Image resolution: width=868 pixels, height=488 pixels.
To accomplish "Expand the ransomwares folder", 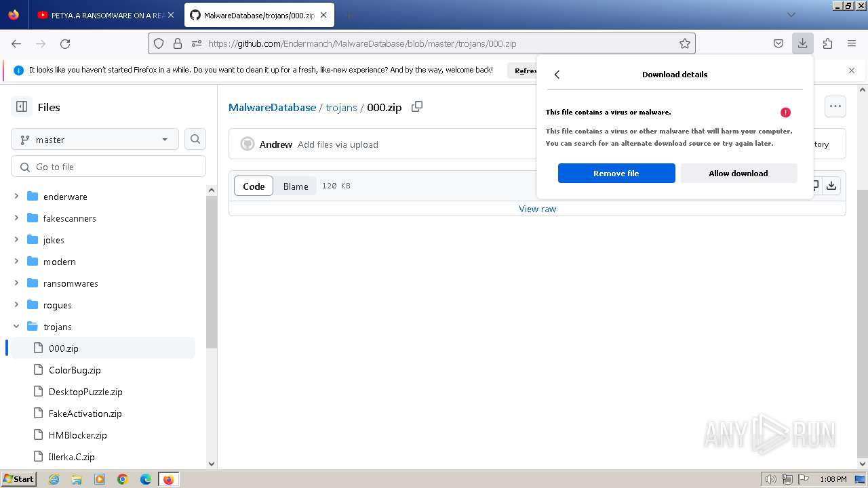I will coord(16,283).
